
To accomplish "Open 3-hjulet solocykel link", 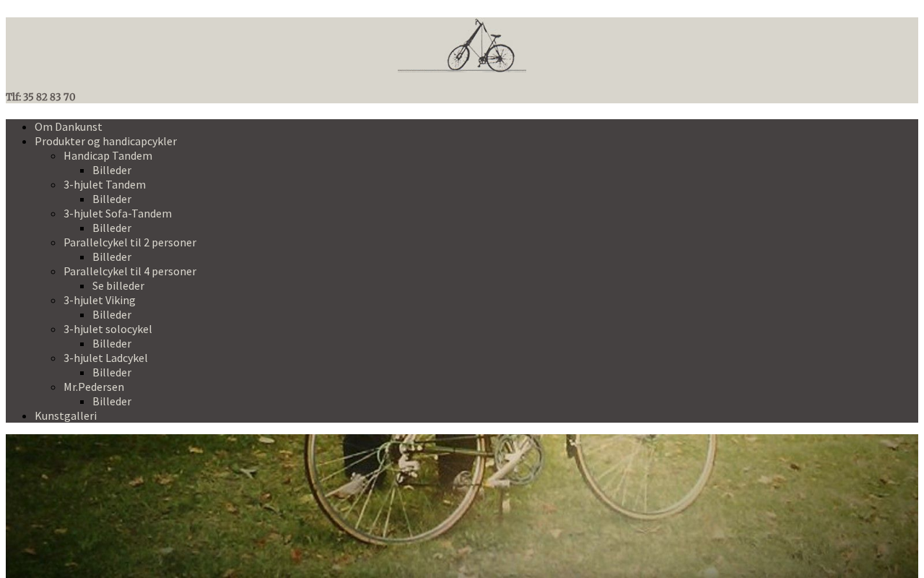I will [x=108, y=329].
